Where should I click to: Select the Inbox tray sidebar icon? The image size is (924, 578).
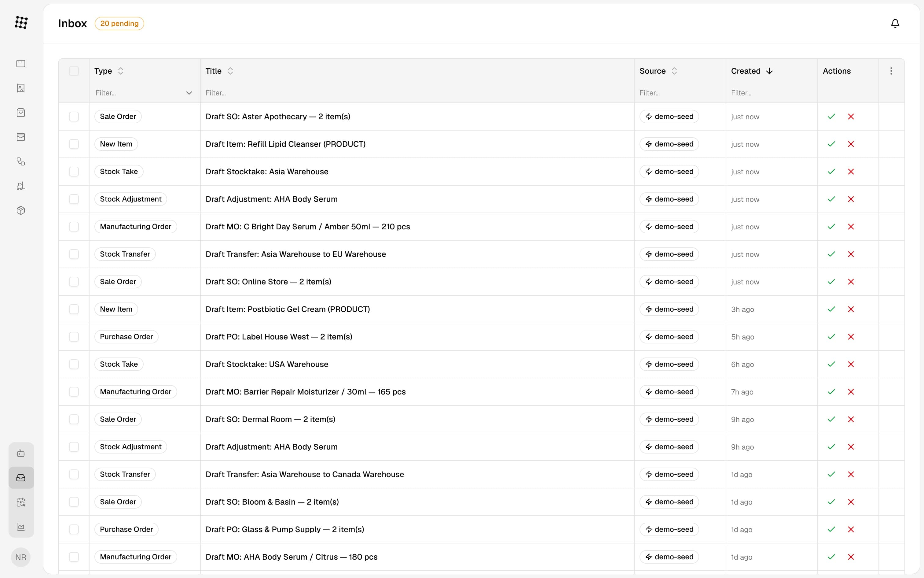coord(21,478)
